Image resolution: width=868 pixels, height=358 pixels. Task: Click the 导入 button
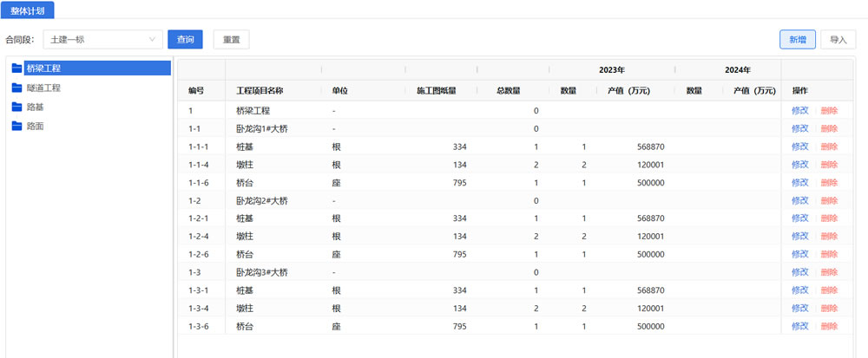pos(838,39)
